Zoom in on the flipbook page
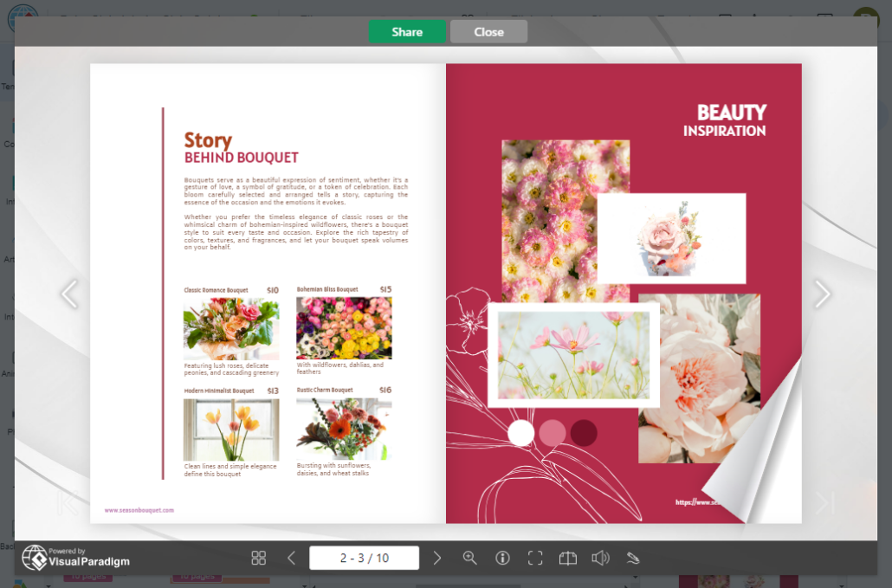Viewport: 892px width, 588px height. [470, 558]
